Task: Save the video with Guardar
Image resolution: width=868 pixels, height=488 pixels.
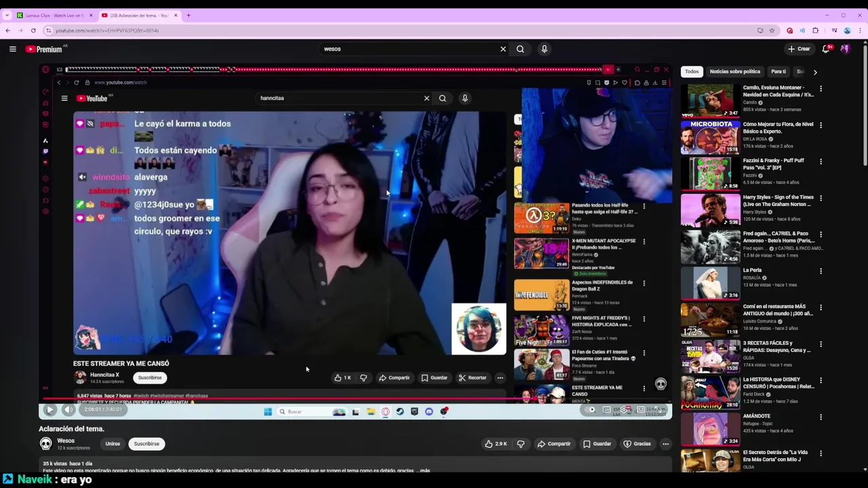Action: click(x=597, y=444)
